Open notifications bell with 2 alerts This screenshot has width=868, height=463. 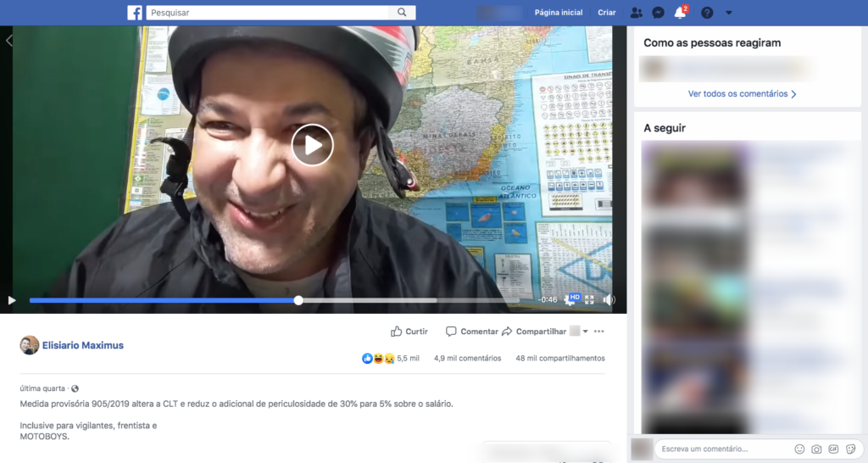coord(680,13)
